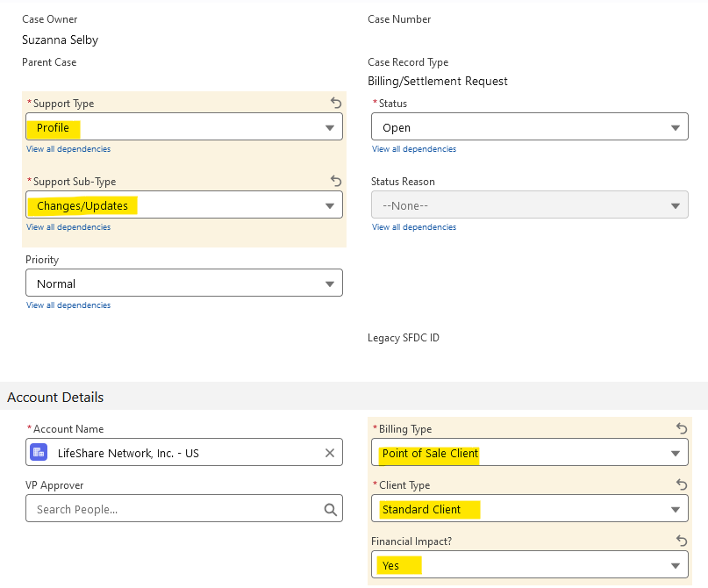
Task: View all dependencies under Status Reason
Action: (x=414, y=227)
